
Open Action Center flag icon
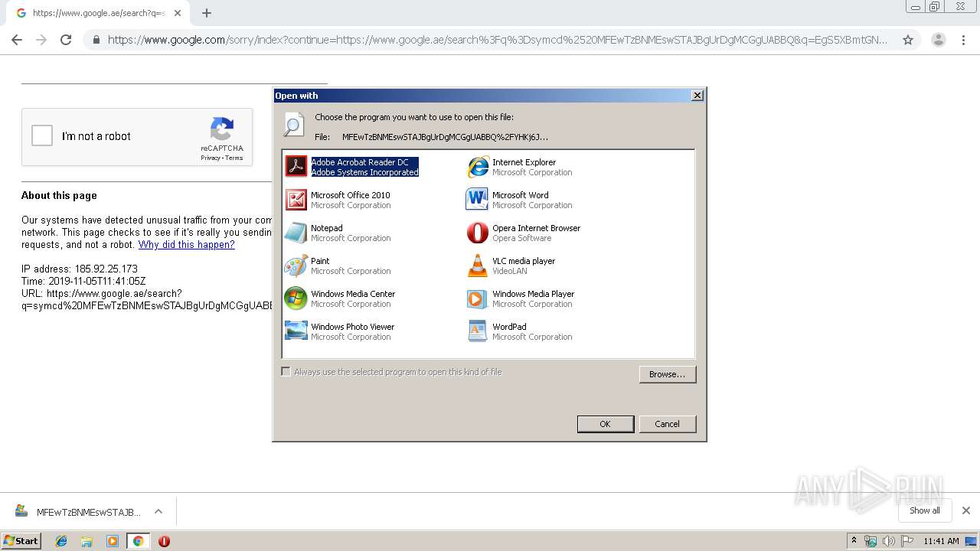click(x=907, y=541)
